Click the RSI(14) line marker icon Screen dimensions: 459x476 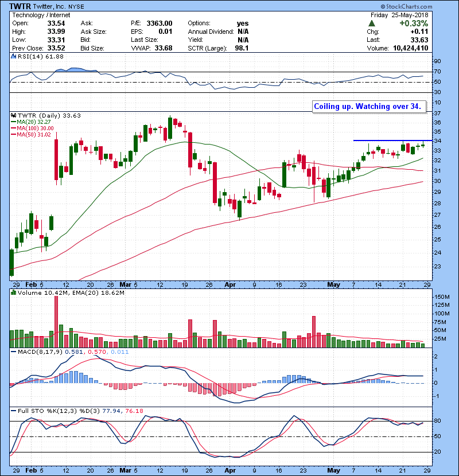13,56
